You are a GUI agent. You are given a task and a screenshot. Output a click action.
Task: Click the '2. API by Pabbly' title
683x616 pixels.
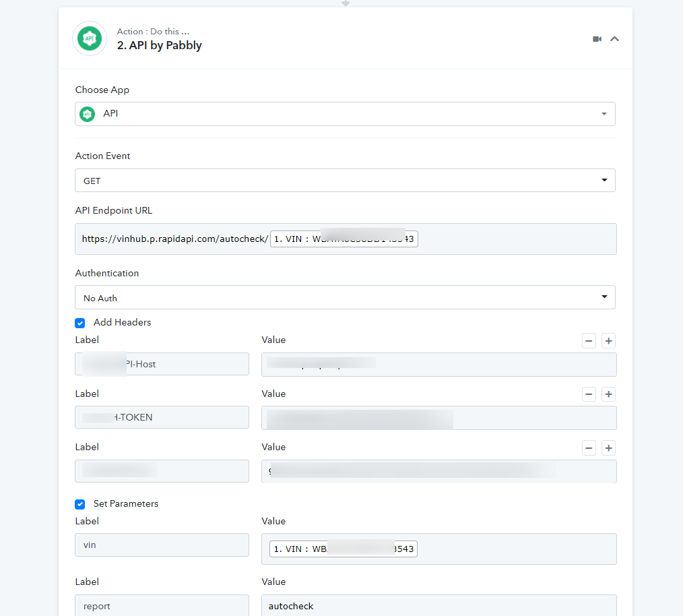160,45
